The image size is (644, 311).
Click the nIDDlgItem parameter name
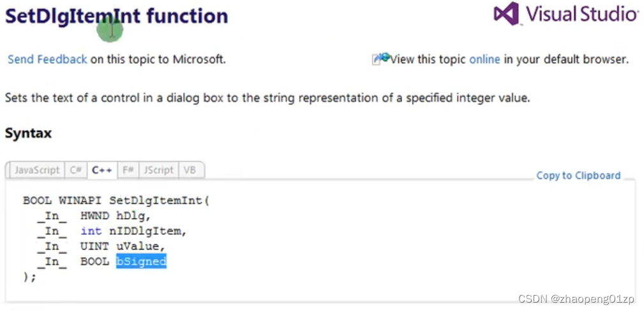click(x=147, y=231)
